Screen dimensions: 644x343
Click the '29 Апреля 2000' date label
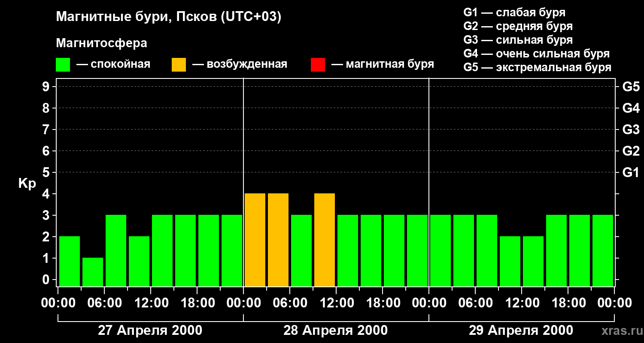(x=521, y=331)
